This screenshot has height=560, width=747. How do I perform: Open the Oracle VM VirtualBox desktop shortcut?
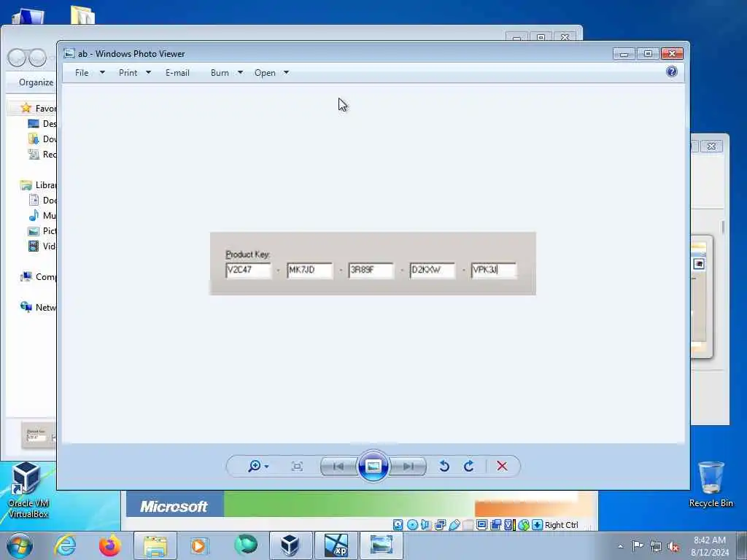click(x=28, y=491)
